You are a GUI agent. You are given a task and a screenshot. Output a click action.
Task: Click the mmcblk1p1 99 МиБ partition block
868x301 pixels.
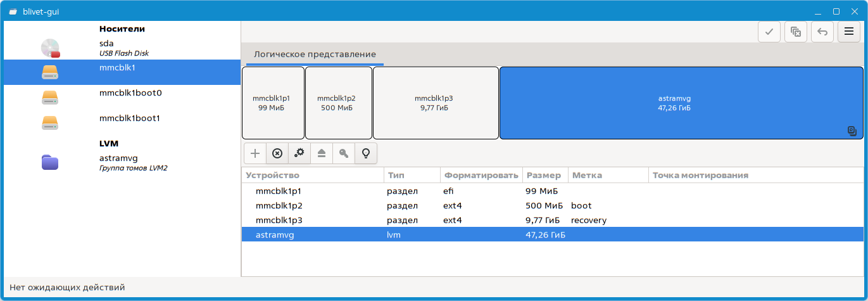tap(273, 103)
